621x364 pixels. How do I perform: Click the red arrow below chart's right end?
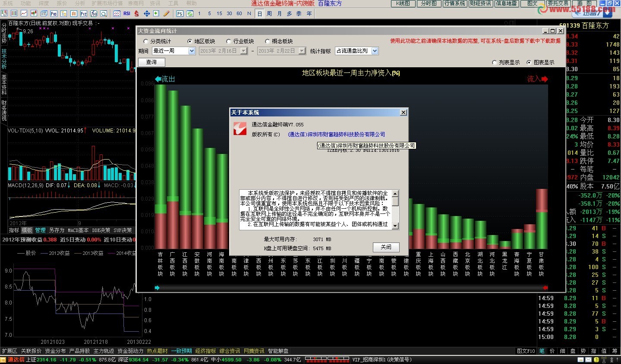[545, 288]
